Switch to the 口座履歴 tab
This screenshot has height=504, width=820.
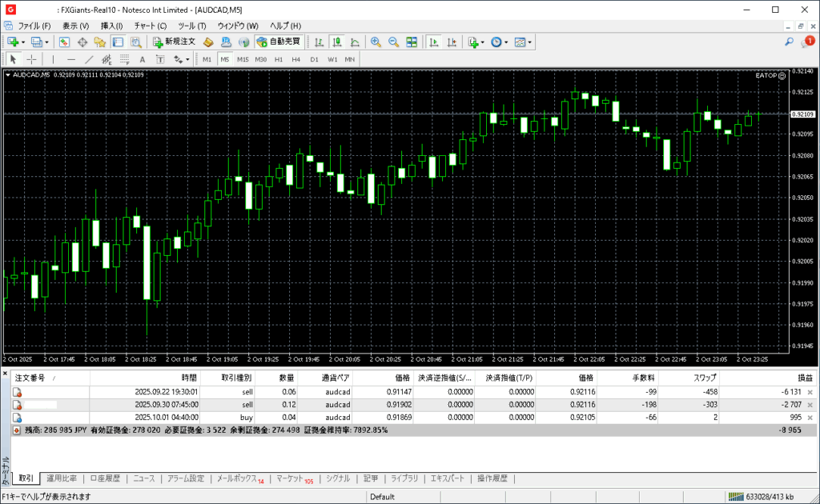coord(104,478)
